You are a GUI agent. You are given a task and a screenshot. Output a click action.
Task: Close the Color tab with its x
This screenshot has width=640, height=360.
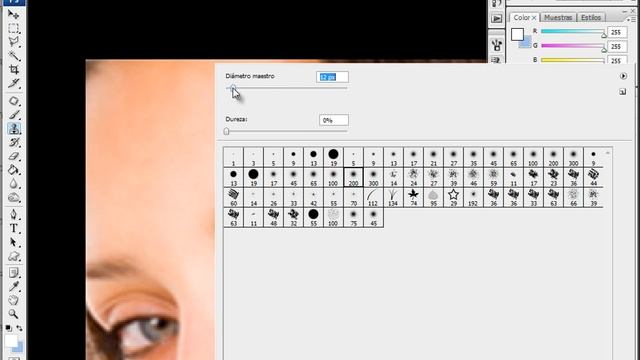pyautogui.click(x=534, y=18)
